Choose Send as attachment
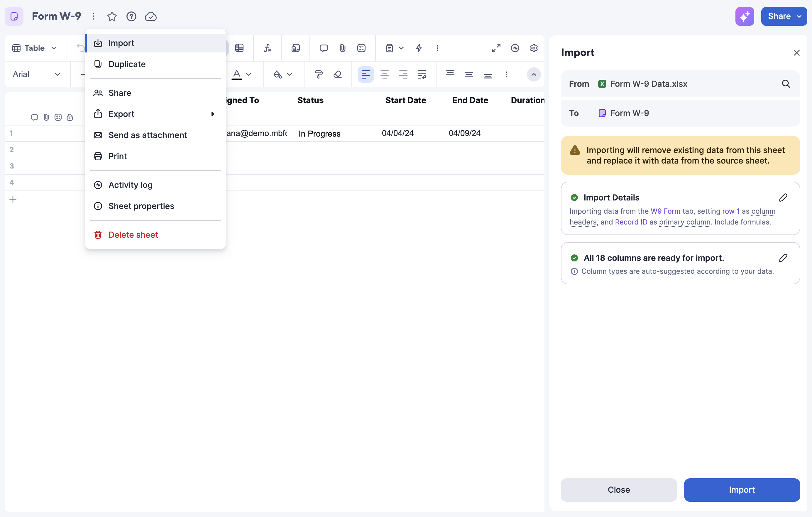 click(156, 135)
